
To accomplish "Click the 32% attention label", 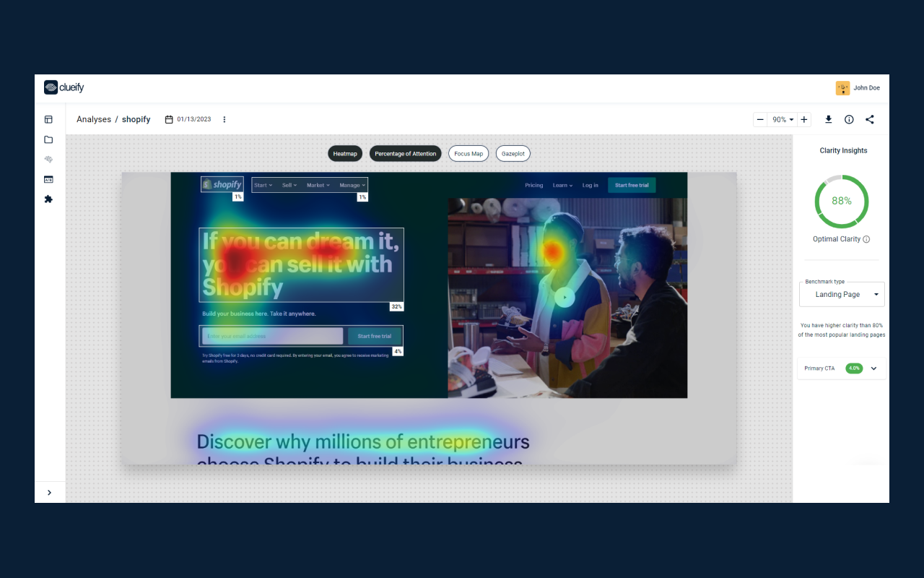I will click(396, 306).
